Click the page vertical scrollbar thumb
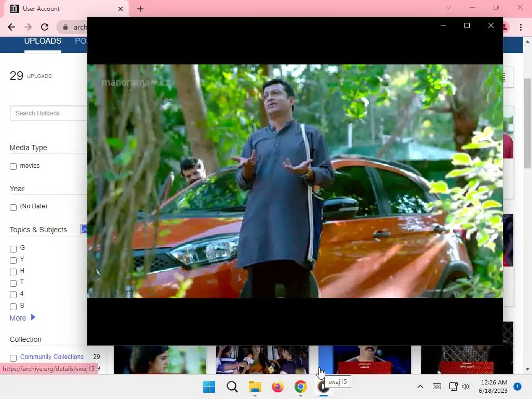Screen dimensions: 532x399 pyautogui.click(x=527, y=123)
